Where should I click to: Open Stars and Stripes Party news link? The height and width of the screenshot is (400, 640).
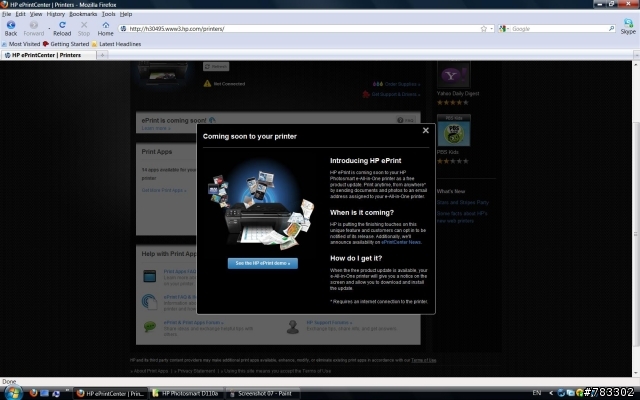[x=462, y=202]
